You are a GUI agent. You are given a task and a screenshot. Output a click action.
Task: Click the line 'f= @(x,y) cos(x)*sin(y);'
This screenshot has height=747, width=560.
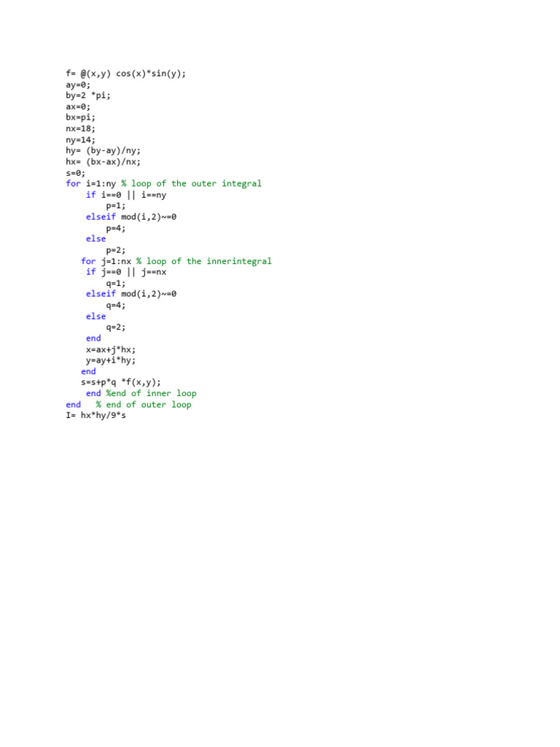click(125, 74)
